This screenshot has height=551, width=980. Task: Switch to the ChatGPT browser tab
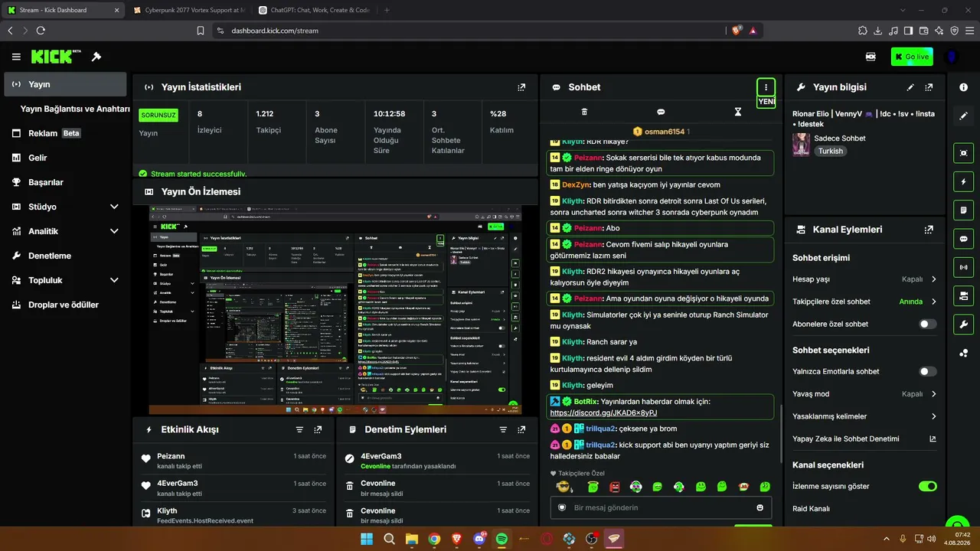314,10
